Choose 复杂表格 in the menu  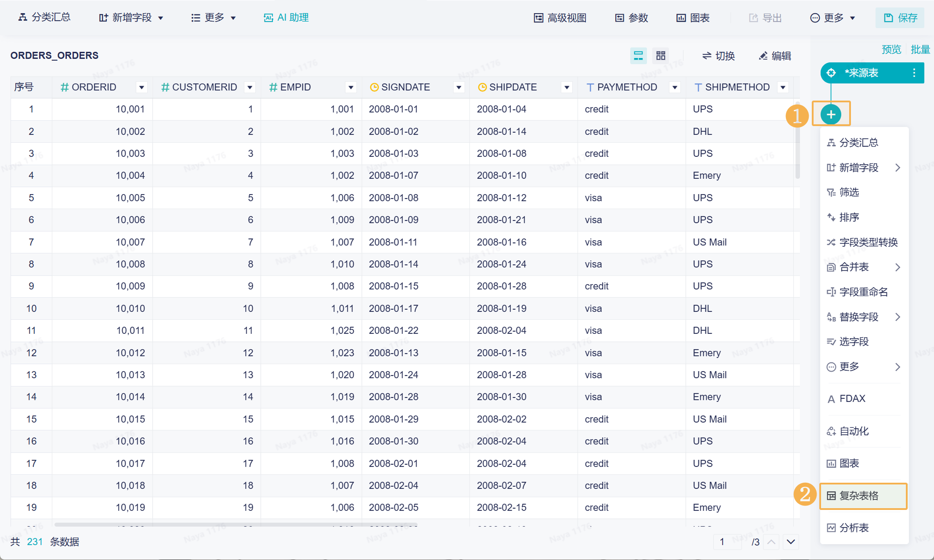click(864, 496)
